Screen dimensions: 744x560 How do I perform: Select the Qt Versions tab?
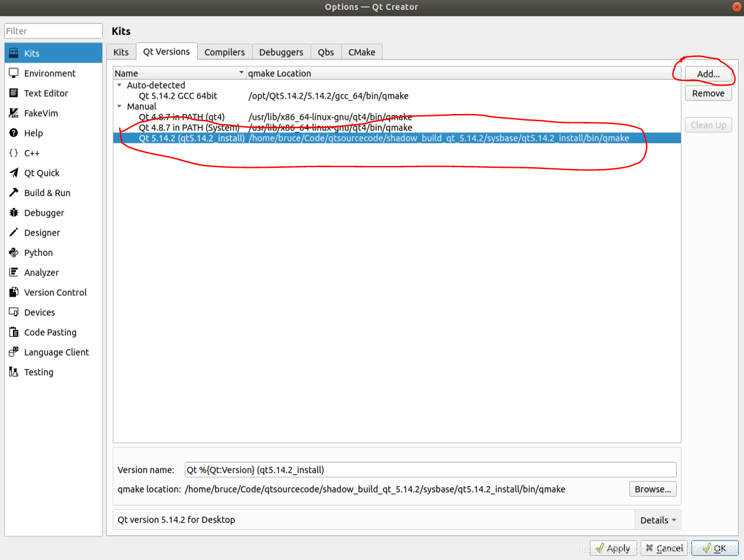[167, 51]
